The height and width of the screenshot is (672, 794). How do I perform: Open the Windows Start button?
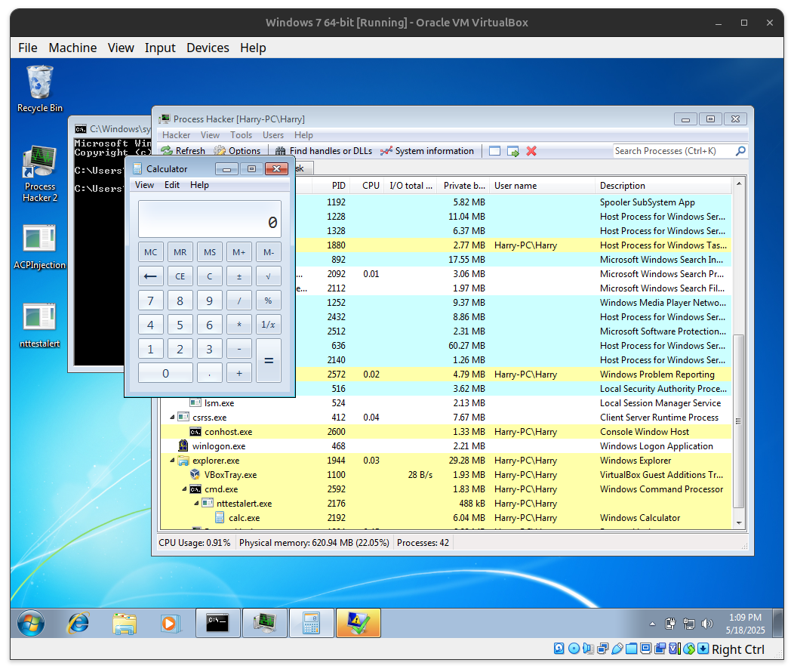point(31,623)
